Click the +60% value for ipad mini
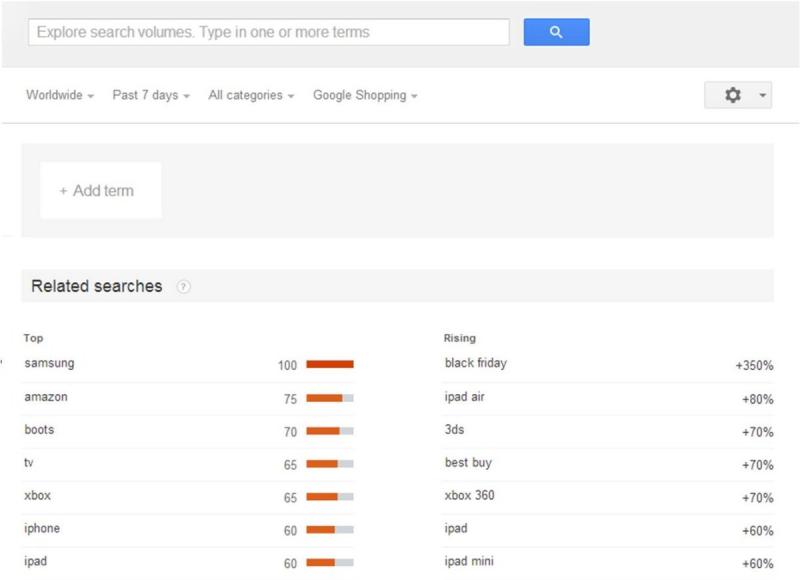 pyautogui.click(x=758, y=564)
